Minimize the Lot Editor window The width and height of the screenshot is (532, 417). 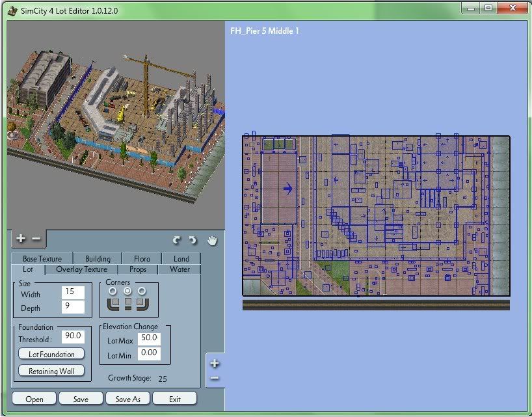tap(471, 8)
